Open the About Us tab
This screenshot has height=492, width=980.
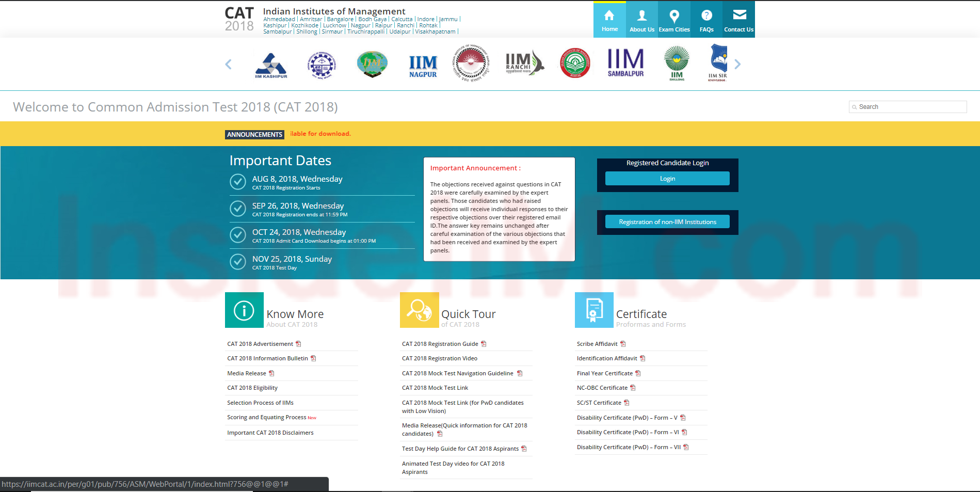642,20
